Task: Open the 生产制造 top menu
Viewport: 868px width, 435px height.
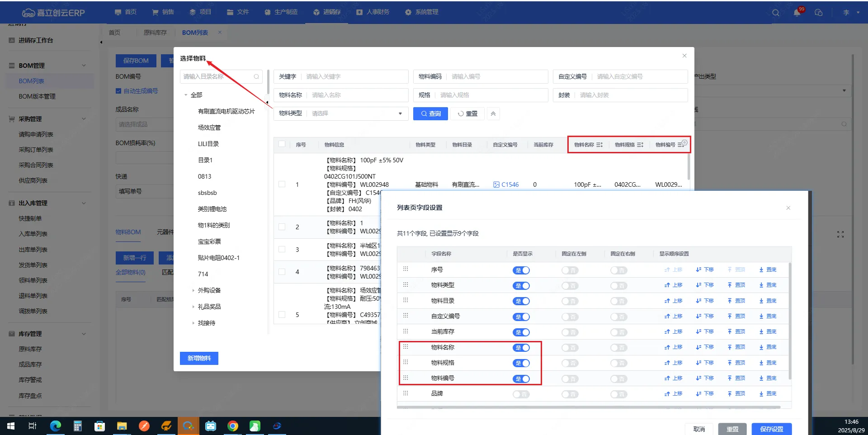Action: coord(281,12)
